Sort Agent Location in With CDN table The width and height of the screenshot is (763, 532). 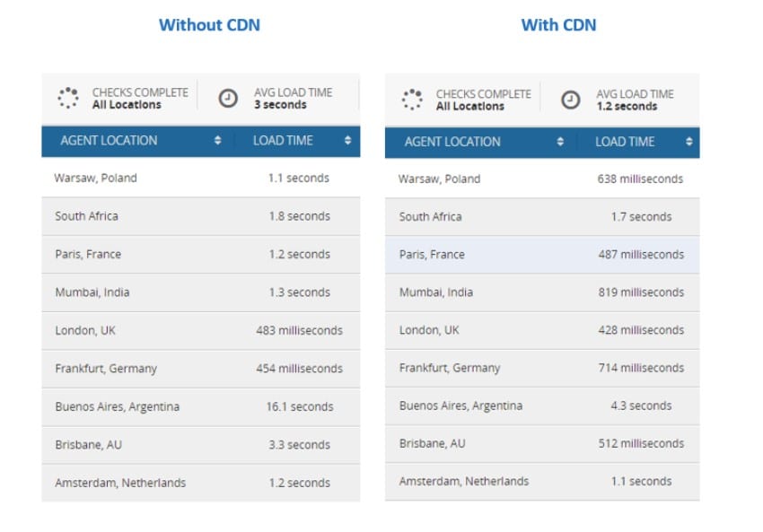[x=560, y=142]
